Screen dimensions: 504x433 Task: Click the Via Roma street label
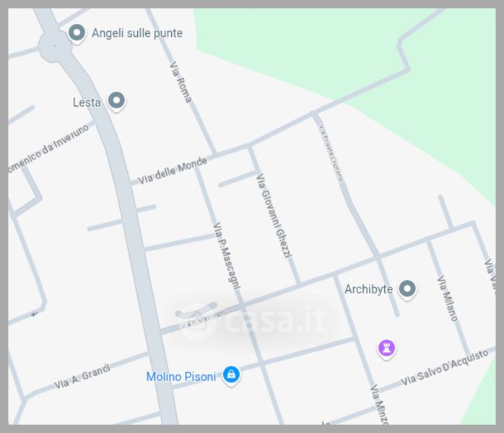(181, 82)
